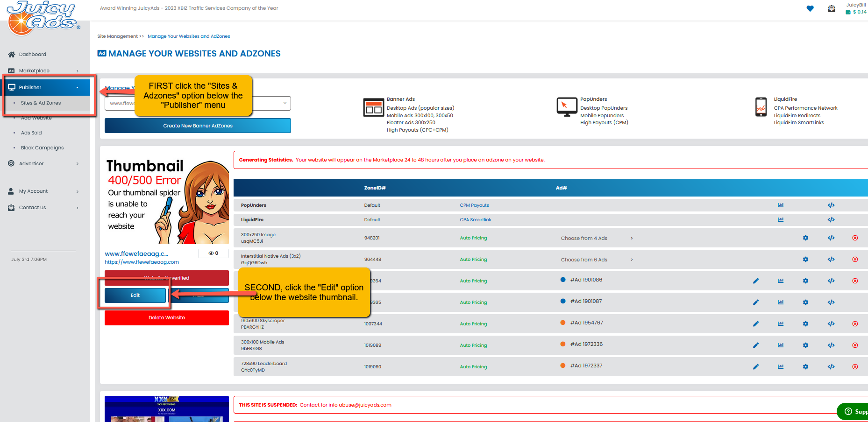
Task: Select Sites & Ad Zones submenu item
Action: click(x=41, y=103)
